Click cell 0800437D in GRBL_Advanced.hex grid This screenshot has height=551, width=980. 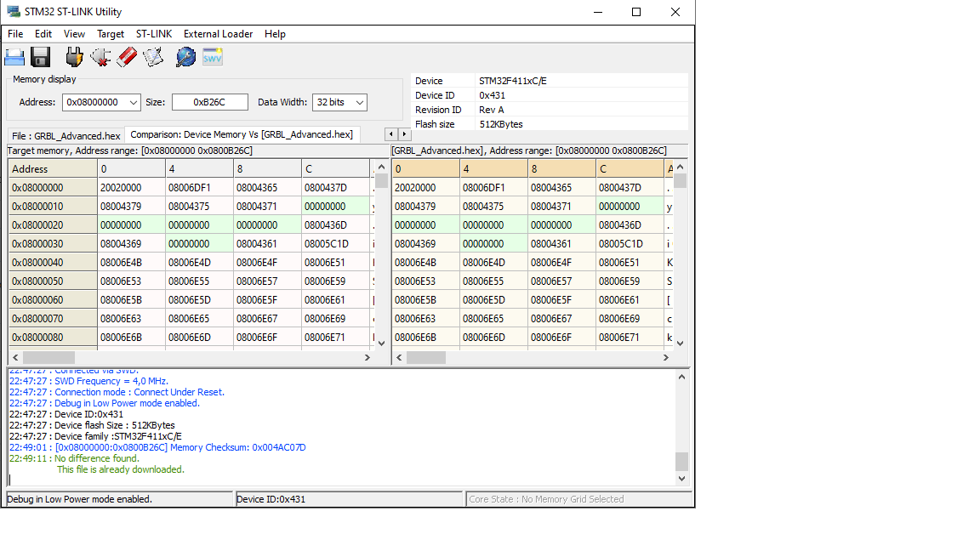630,187
